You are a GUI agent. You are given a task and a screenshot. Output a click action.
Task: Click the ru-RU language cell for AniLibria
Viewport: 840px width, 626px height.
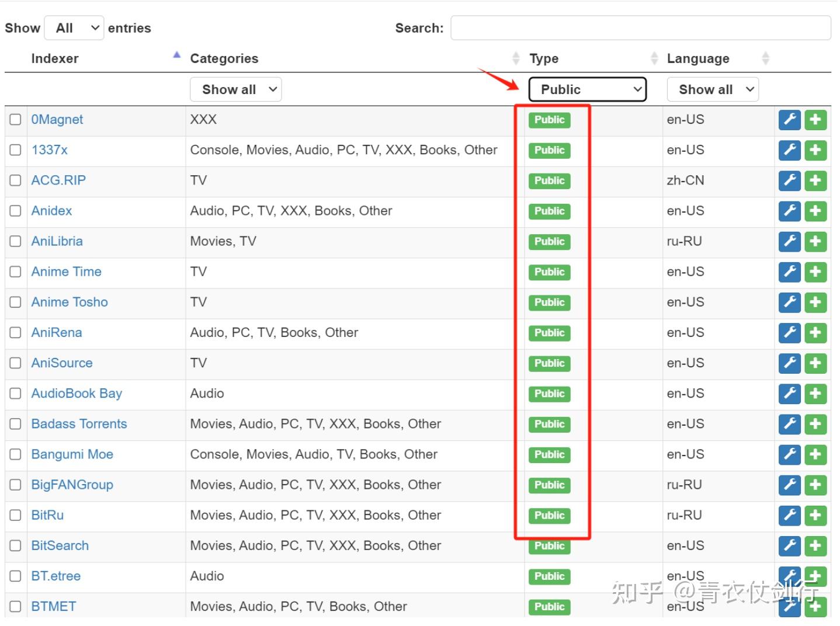685,241
